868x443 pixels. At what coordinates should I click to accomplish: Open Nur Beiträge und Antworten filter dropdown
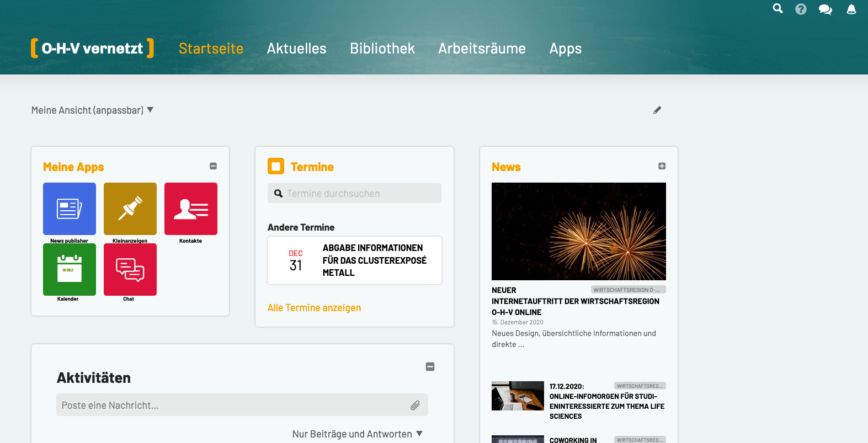coord(358,434)
